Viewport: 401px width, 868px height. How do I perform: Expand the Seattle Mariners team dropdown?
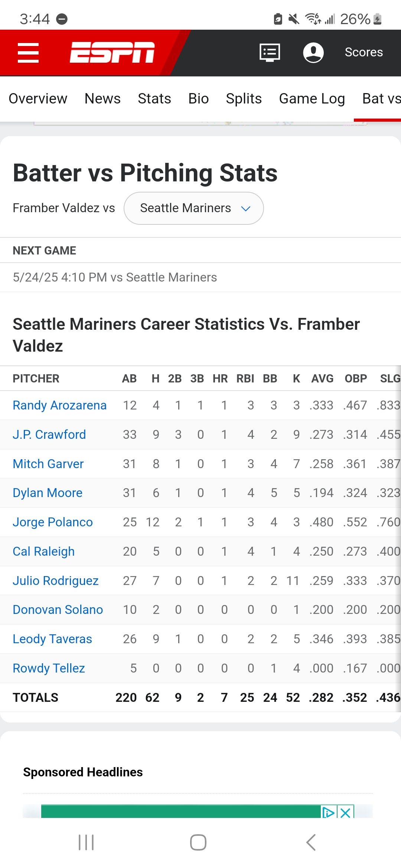click(194, 208)
